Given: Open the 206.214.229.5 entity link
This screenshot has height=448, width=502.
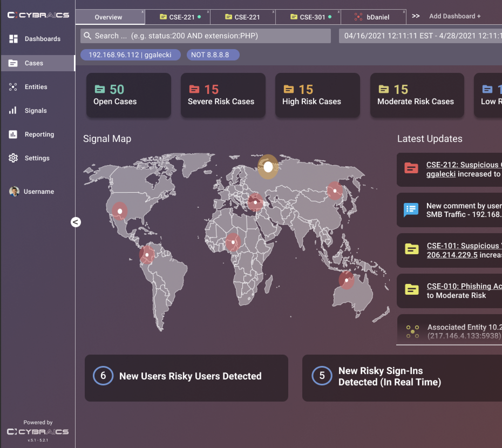Looking at the screenshot, I should 452,255.
